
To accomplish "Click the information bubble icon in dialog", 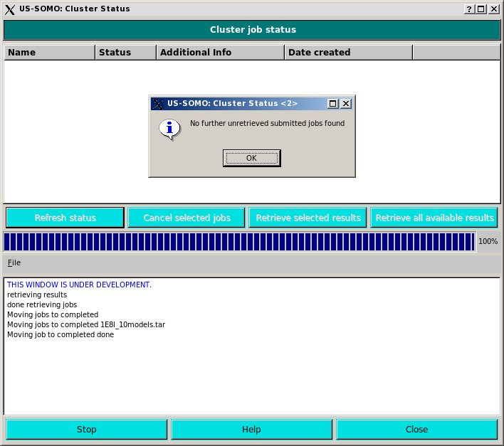I will tap(169, 129).
